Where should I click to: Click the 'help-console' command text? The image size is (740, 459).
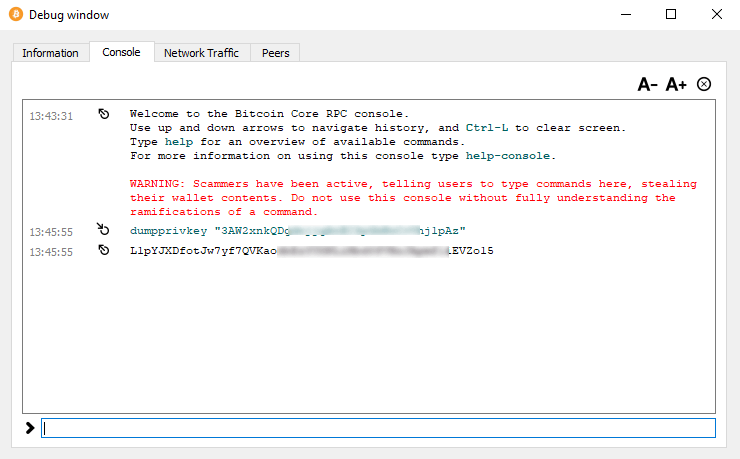[509, 156]
